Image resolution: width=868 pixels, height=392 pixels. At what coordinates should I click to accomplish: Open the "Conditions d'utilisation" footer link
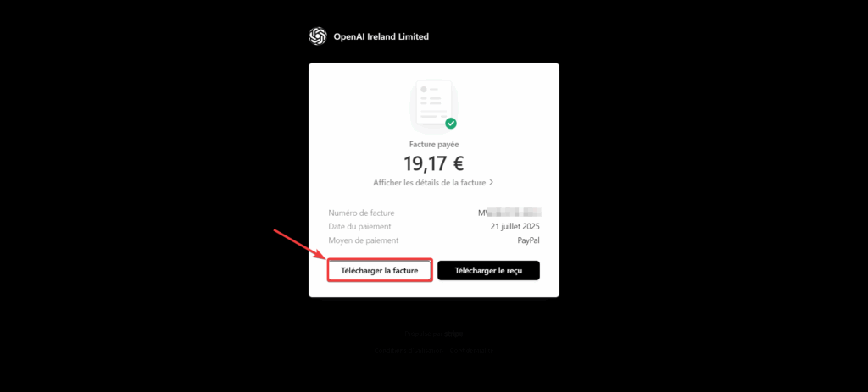click(409, 351)
